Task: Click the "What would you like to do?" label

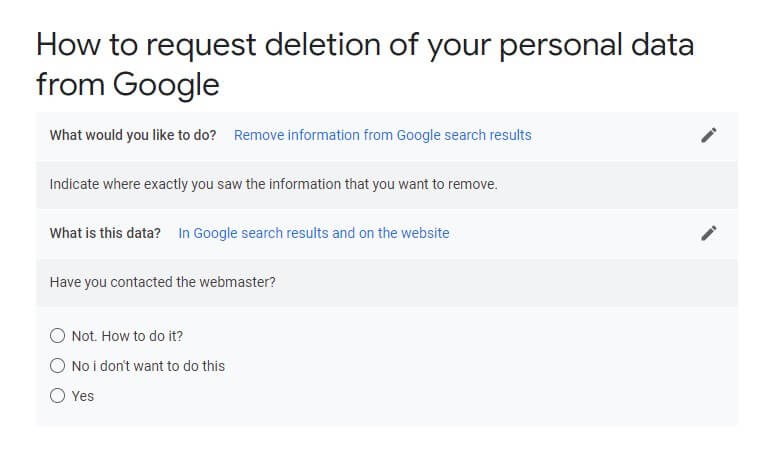Action: click(x=133, y=135)
